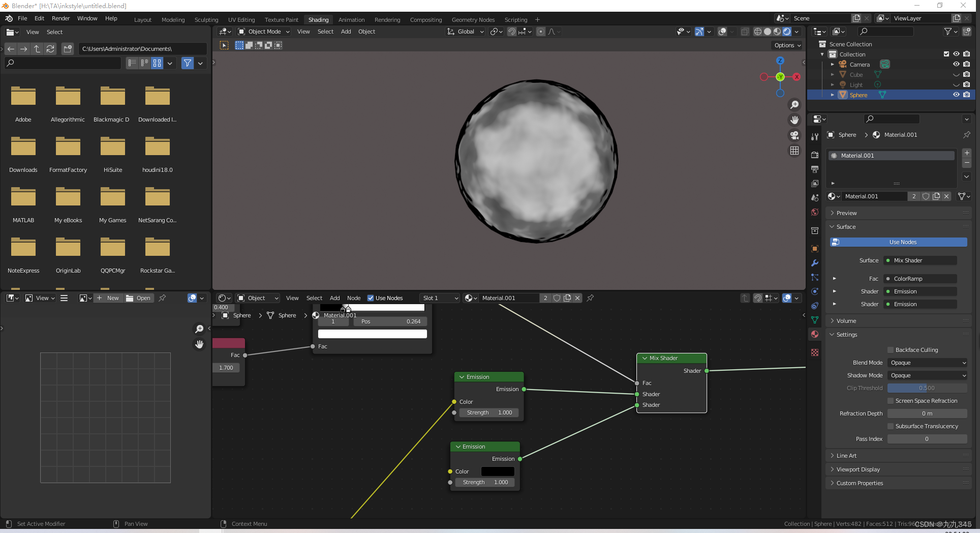The height and width of the screenshot is (533, 980).
Task: Open the Object Constraints properties tab
Action: 815,306
